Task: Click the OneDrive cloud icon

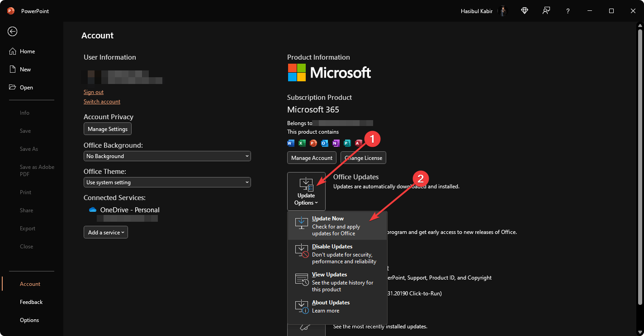Action: (x=93, y=210)
